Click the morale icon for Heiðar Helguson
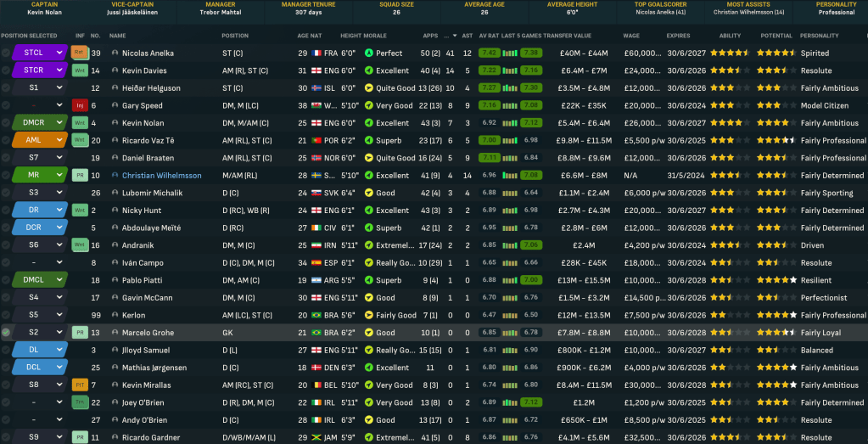Viewport: 868px width, 444px height. (x=368, y=88)
